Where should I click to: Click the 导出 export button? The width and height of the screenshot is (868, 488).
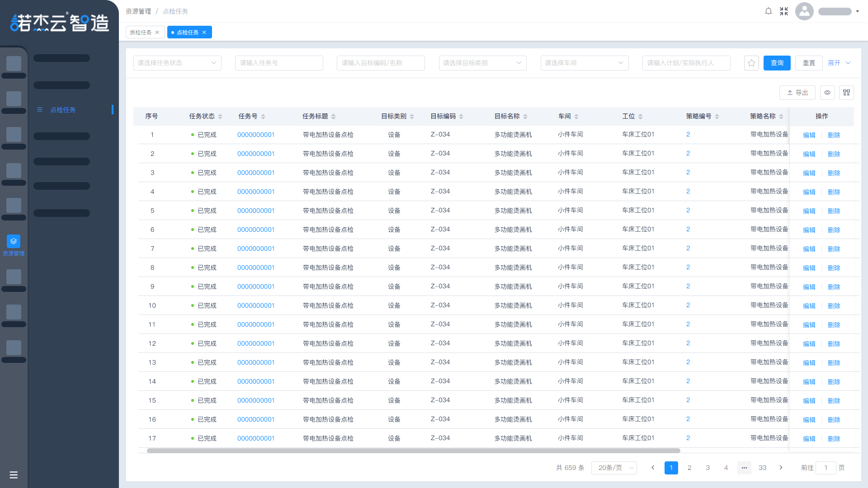[797, 93]
